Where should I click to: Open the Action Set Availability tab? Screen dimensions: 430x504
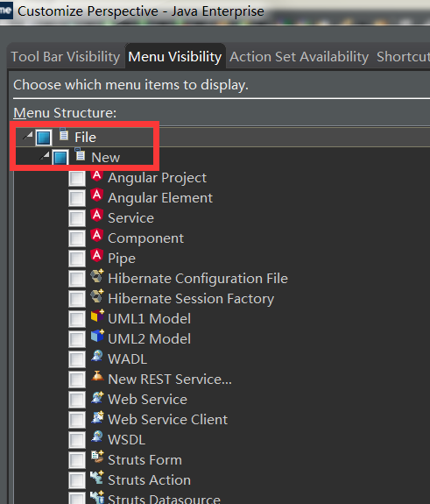pos(299,57)
